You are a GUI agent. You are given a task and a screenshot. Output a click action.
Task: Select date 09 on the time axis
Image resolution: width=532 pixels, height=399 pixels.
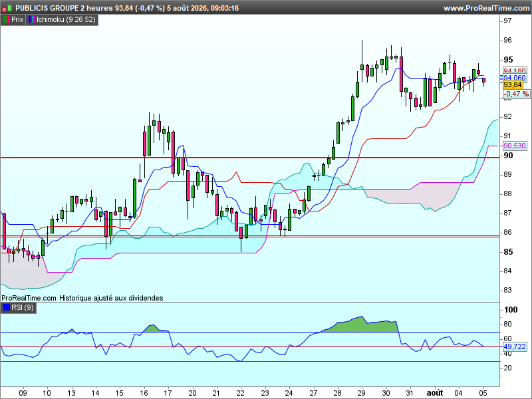click(23, 393)
